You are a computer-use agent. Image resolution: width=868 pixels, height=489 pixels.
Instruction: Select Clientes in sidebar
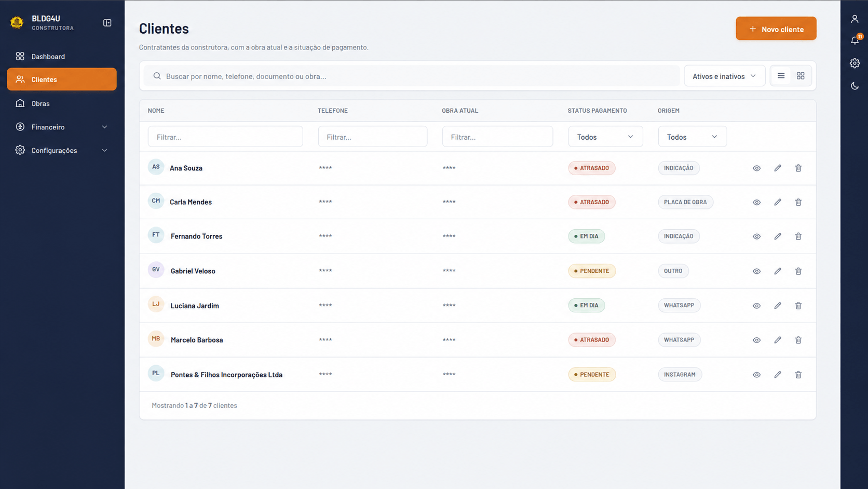click(62, 79)
